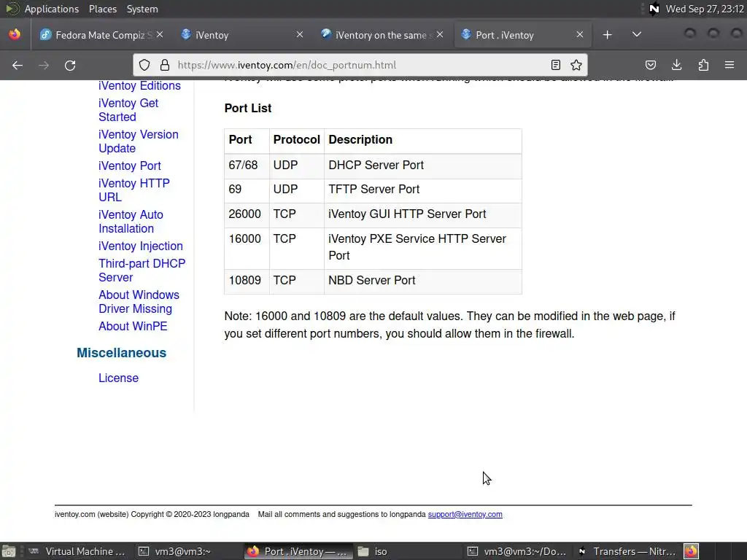Image resolution: width=747 pixels, height=560 pixels.
Task: Click NBD Server Port description
Action: pos(372,280)
